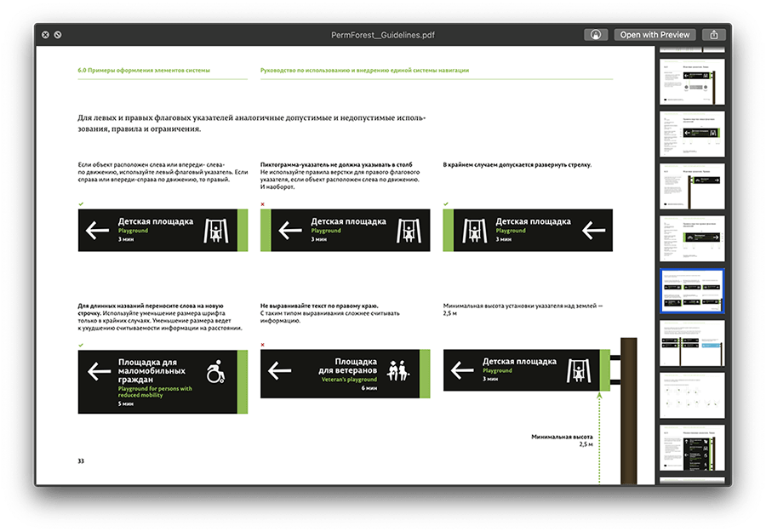Click left arrow on Площадка для ветеранов sign
The height and width of the screenshot is (532, 766).
tap(281, 371)
